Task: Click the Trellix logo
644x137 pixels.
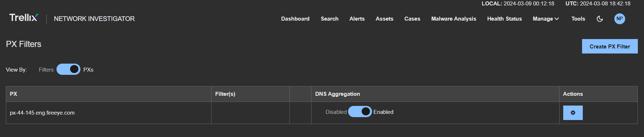Action: [24, 18]
